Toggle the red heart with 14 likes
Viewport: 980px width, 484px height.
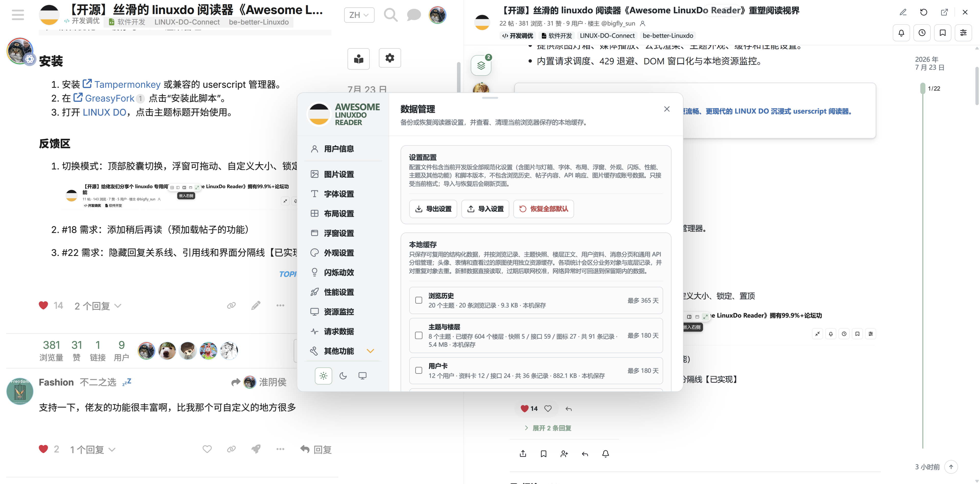(x=43, y=305)
